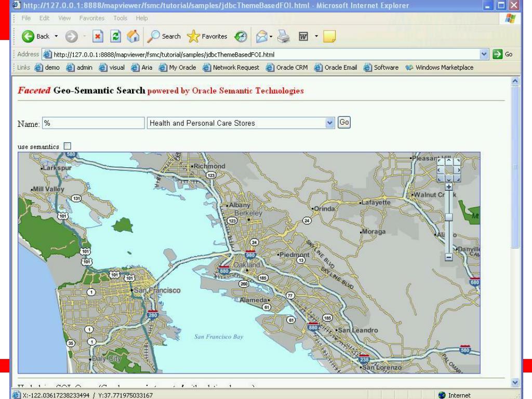Open the Help menu
Screen dimensions: 532x399
click(x=142, y=18)
